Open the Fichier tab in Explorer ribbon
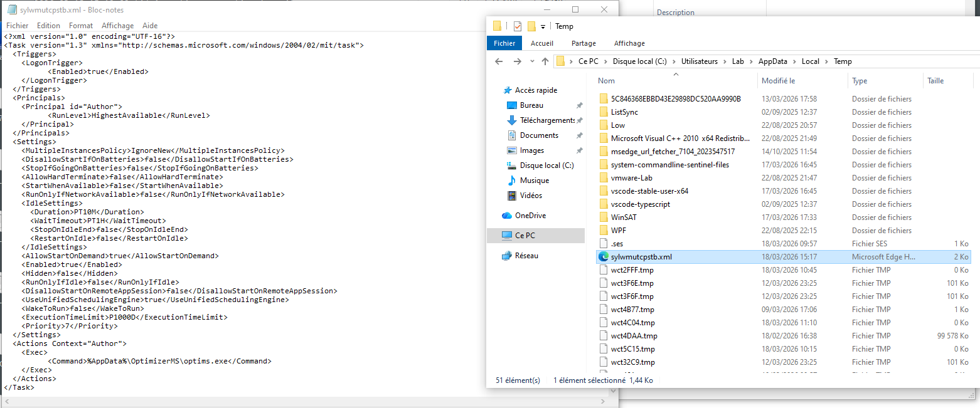Screen dimensions: 980x408 (x=504, y=43)
